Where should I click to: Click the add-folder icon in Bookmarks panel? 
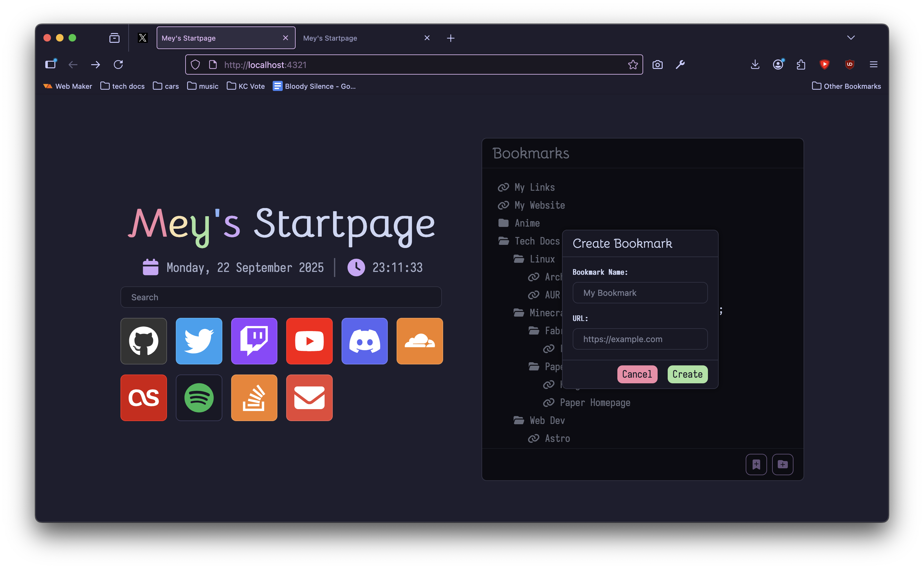782,464
